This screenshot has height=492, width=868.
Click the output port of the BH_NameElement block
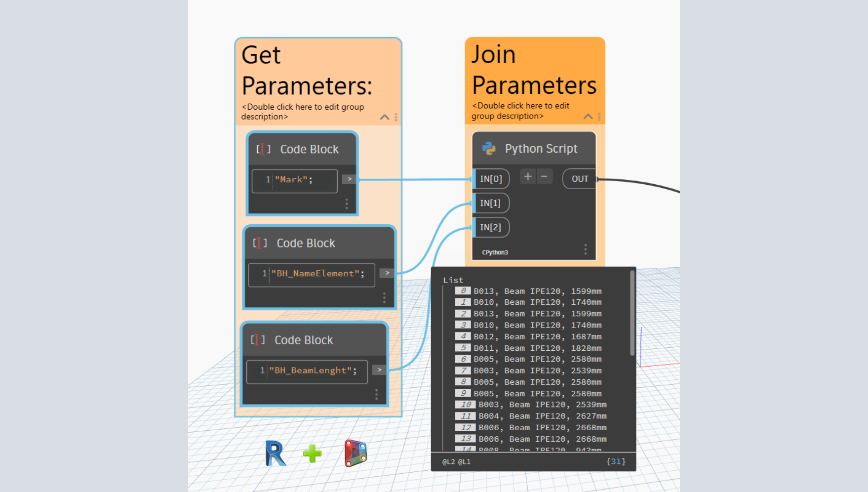[387, 273]
